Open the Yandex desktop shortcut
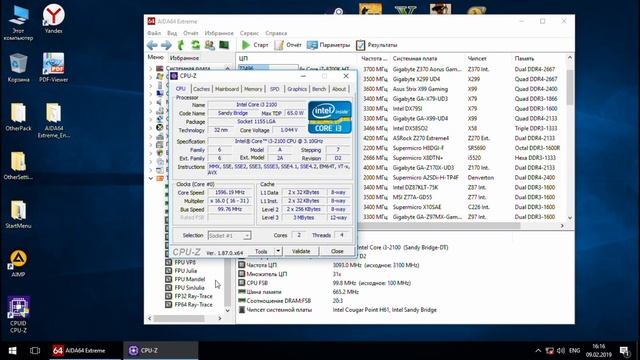 tap(53, 19)
